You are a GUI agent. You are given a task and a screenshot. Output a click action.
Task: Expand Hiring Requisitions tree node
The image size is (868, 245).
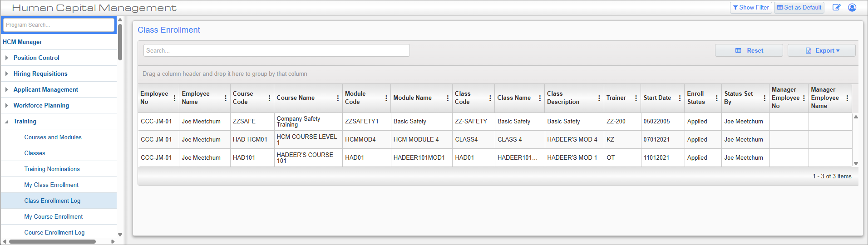coord(6,73)
